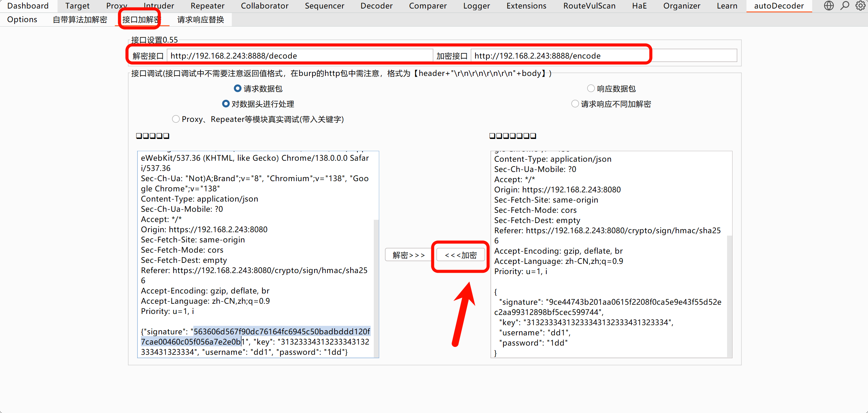Click the 解密接口 decode URL field
Screen dimensions: 868x413
300,55
